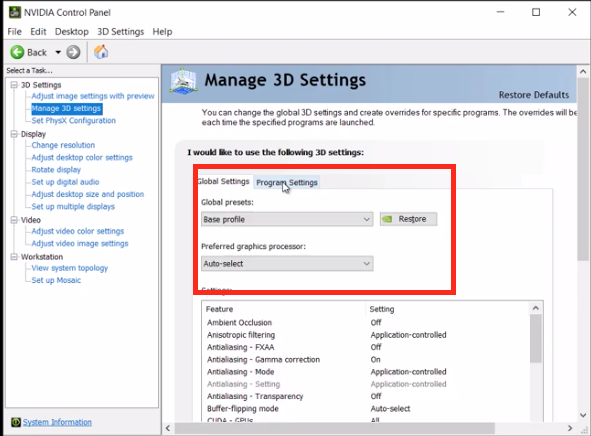The image size is (591, 436).
Task: Open Rotate display task
Action: [x=56, y=170]
